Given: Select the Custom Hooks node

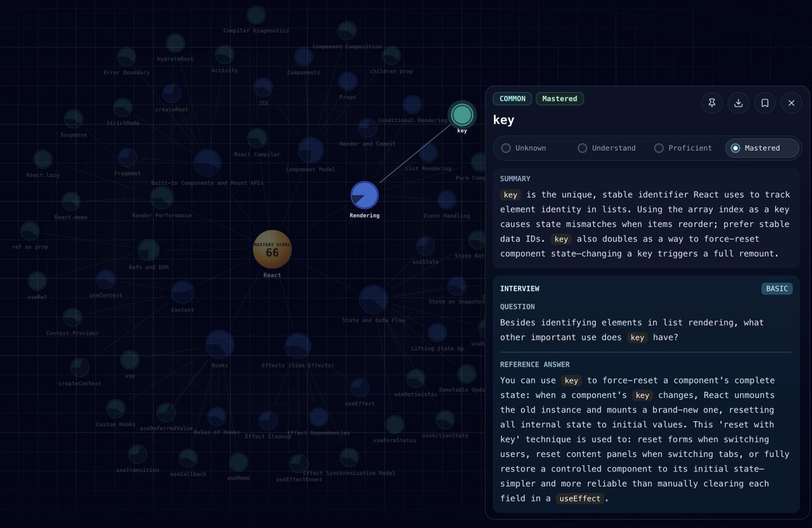Looking at the screenshot, I should [116, 409].
